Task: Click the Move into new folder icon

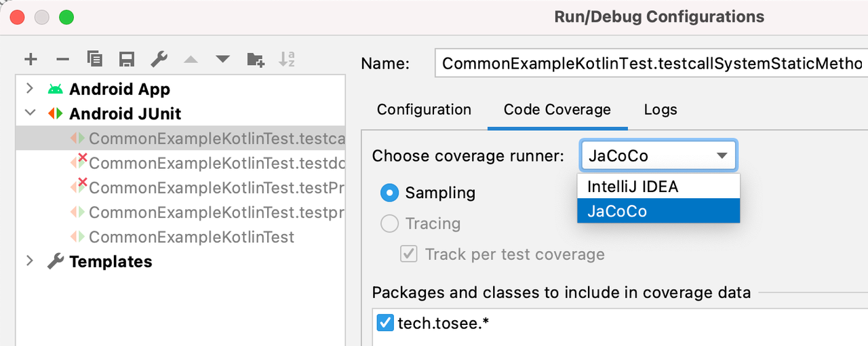Action: (255, 60)
